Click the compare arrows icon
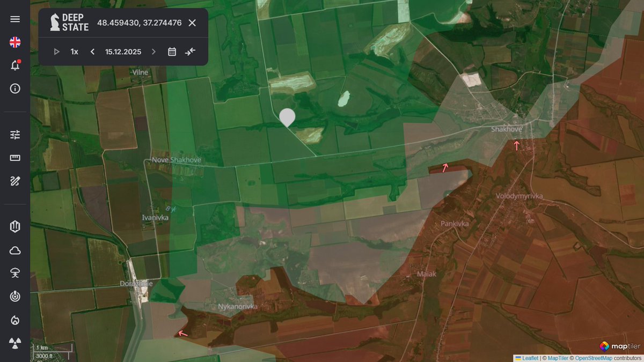Image resolution: width=644 pixels, height=362 pixels. click(x=191, y=51)
